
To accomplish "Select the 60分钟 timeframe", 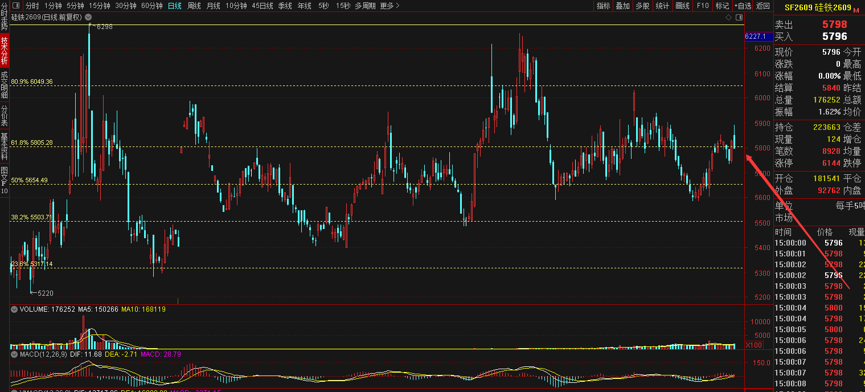I will click(x=152, y=6).
